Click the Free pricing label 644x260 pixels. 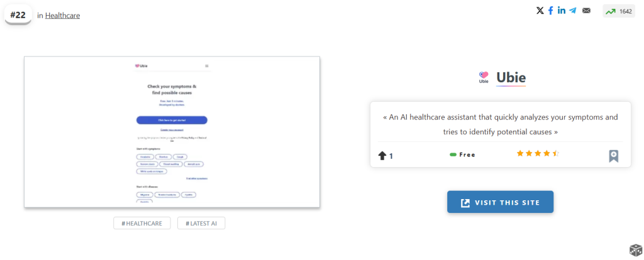(x=462, y=154)
